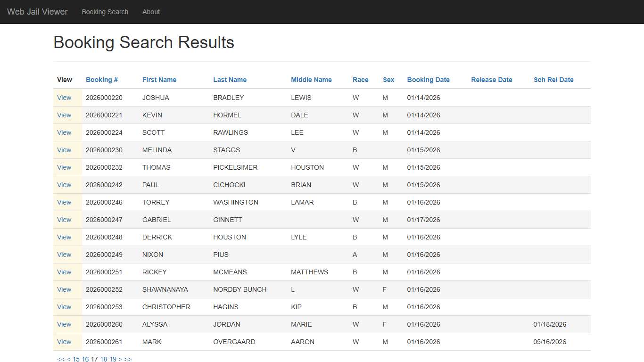Viewport: 644px width, 362px height.
Task: Go to the Web Jail Viewer home
Action: [x=37, y=12]
